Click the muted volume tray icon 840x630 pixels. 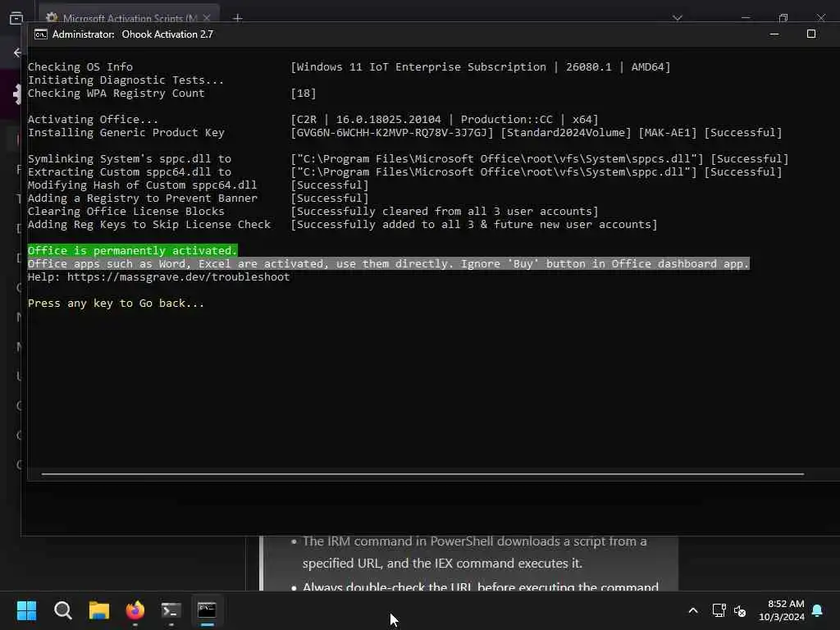click(740, 610)
